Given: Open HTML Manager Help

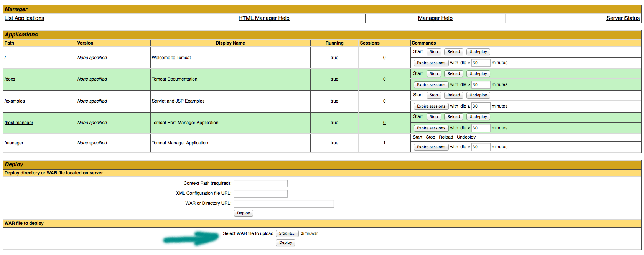Looking at the screenshot, I should pyautogui.click(x=264, y=18).
